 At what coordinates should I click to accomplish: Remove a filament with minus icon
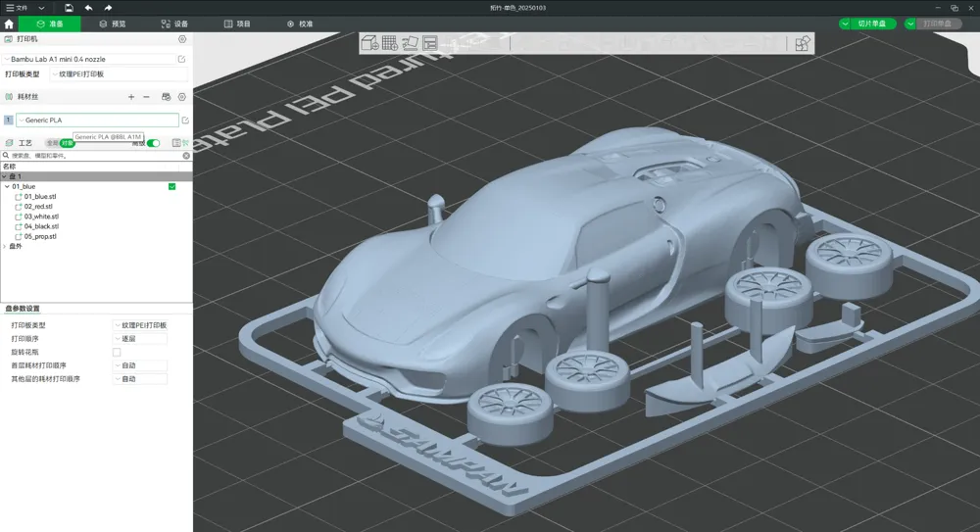point(146,97)
